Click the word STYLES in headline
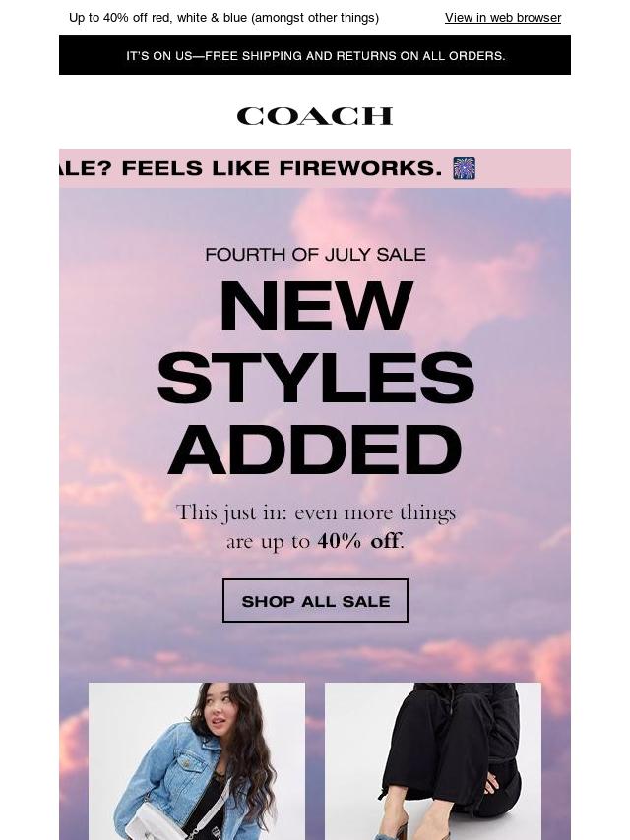630x840 pixels. click(315, 377)
